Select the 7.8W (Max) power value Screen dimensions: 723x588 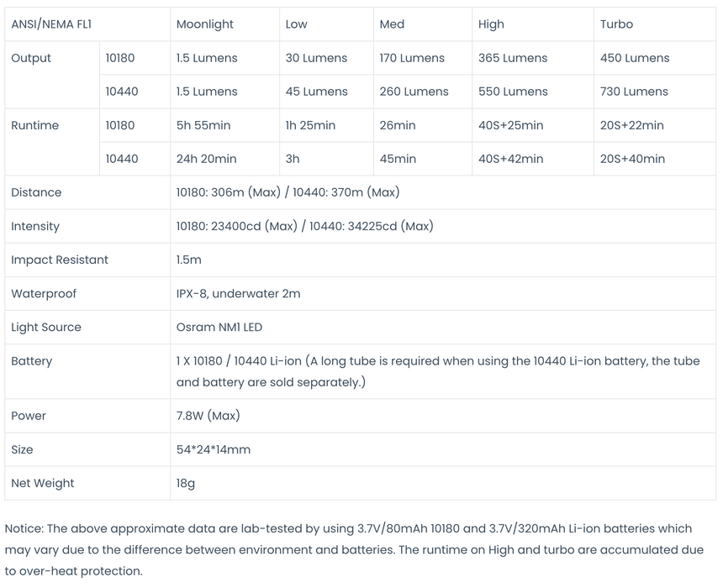point(208,416)
